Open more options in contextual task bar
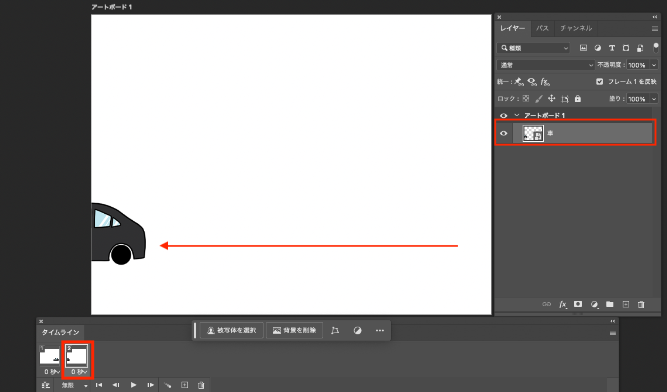Screen dimensions: 667x392 coord(380,330)
